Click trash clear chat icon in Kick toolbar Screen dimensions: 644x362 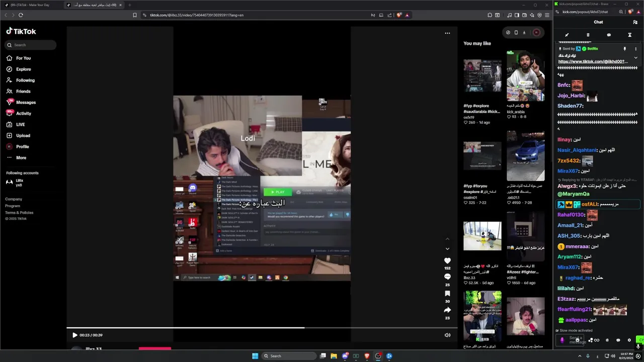(x=588, y=35)
